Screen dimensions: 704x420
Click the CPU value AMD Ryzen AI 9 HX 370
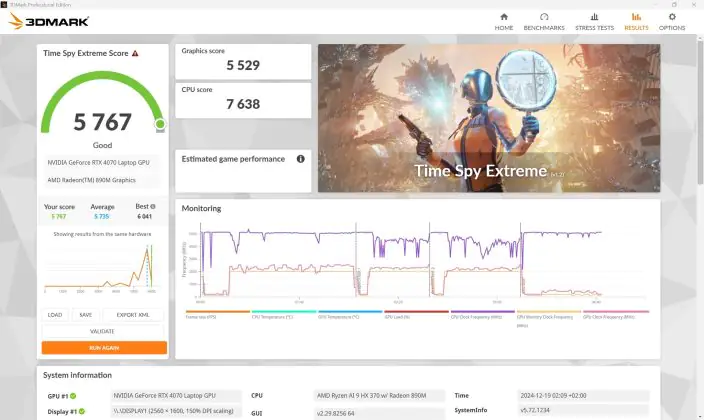tap(379, 396)
